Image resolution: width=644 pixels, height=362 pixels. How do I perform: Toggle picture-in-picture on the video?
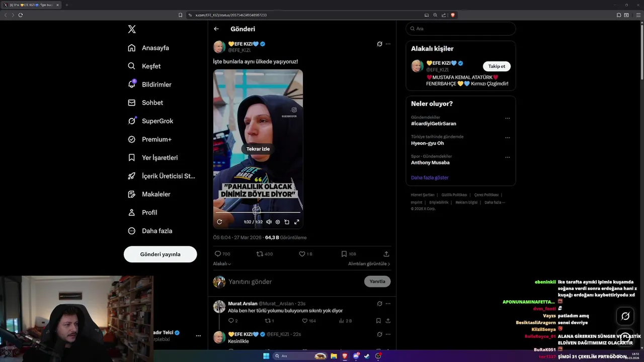point(287,222)
